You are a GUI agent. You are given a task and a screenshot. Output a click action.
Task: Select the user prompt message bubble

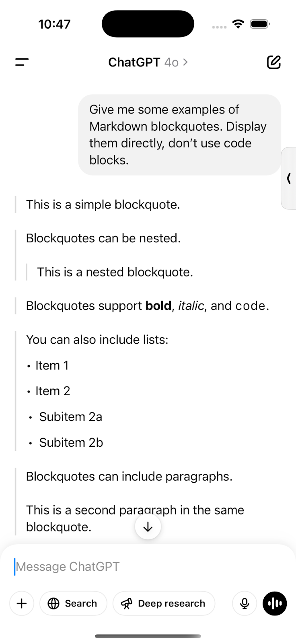(179, 135)
